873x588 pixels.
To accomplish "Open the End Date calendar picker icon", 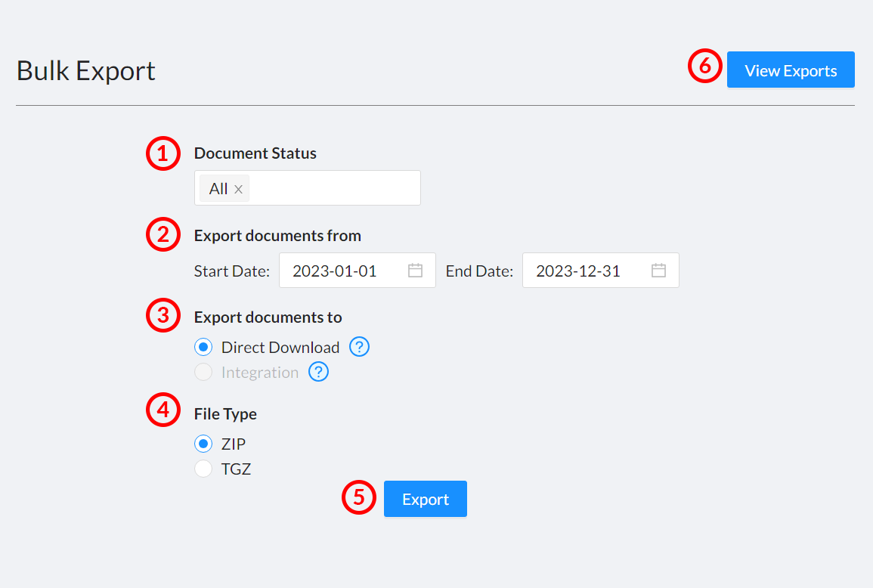I will tap(658, 270).
